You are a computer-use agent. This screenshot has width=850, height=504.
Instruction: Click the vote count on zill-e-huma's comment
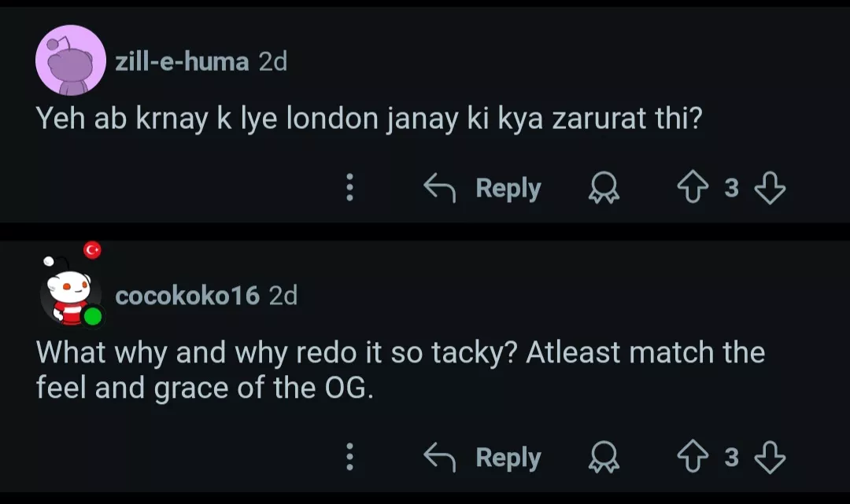(x=732, y=189)
